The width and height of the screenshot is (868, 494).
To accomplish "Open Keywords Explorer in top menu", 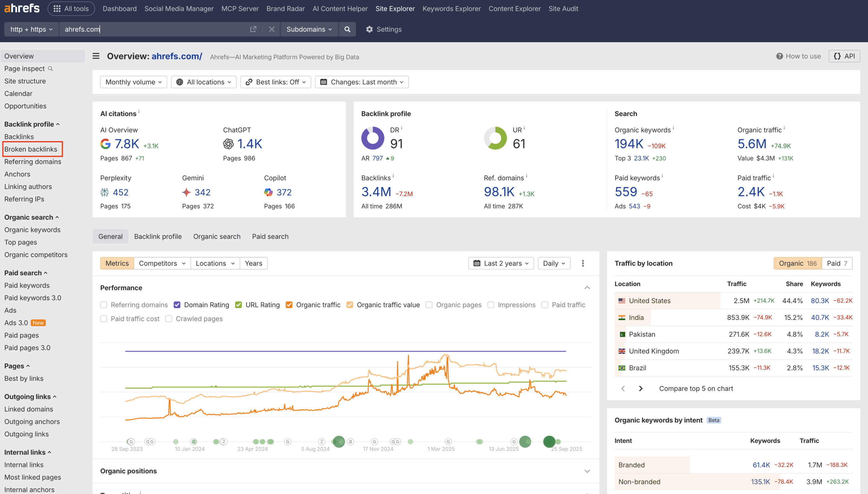I will (451, 8).
